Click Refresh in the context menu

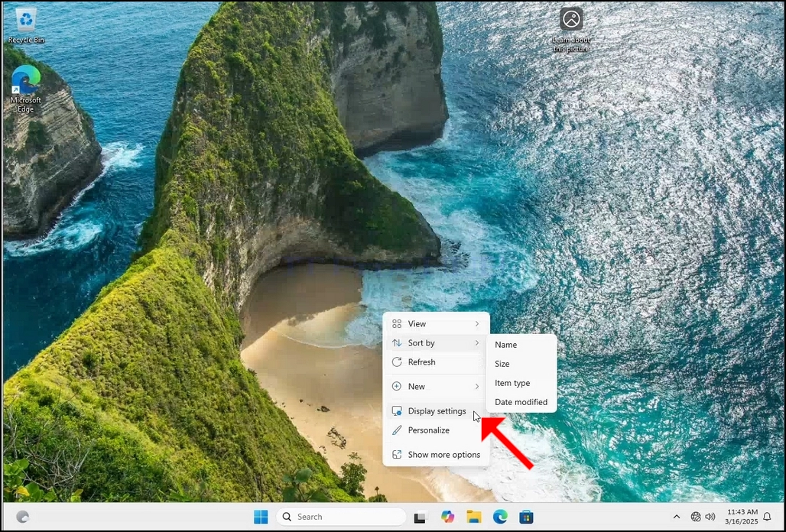click(x=436, y=362)
